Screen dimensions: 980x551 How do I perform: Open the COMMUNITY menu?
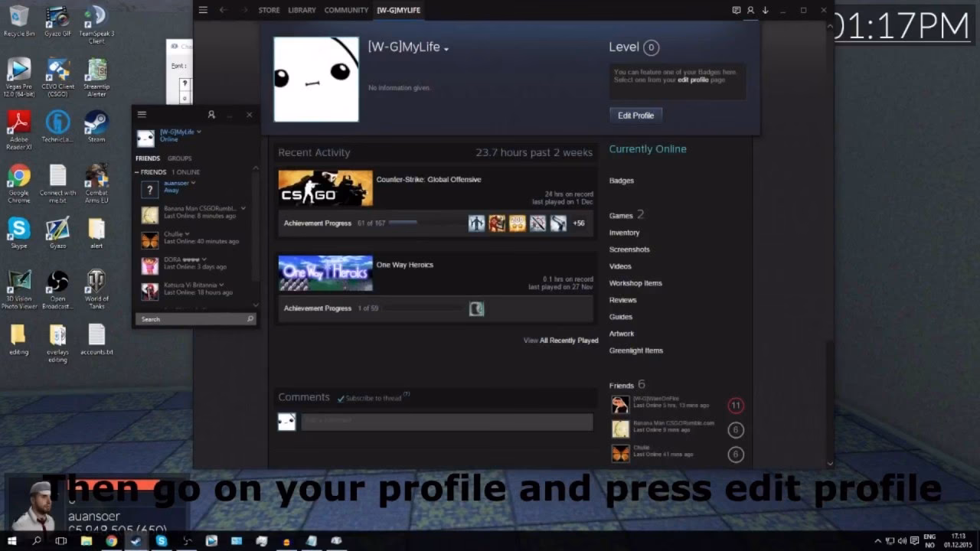[346, 10]
